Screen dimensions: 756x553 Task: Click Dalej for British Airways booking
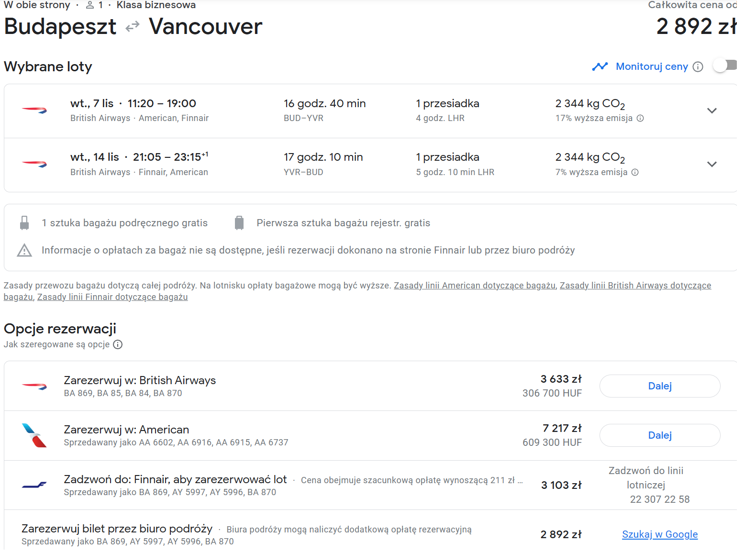[x=660, y=386]
